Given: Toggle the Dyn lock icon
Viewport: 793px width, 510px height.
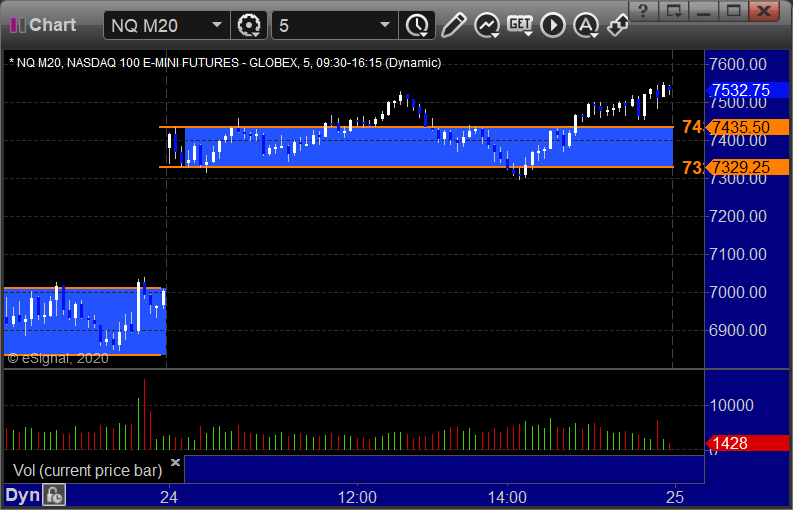Looking at the screenshot, I should click(x=54, y=495).
